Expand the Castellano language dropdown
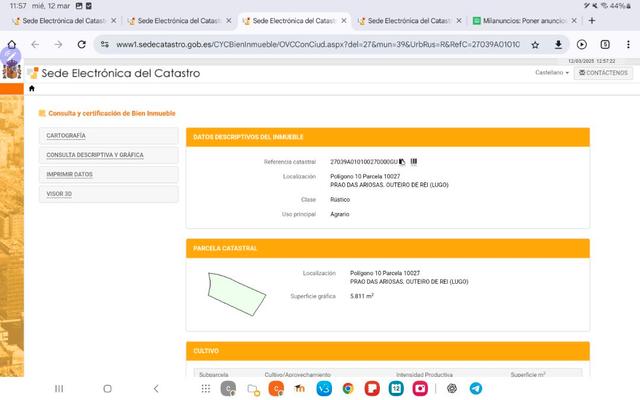 553,73
